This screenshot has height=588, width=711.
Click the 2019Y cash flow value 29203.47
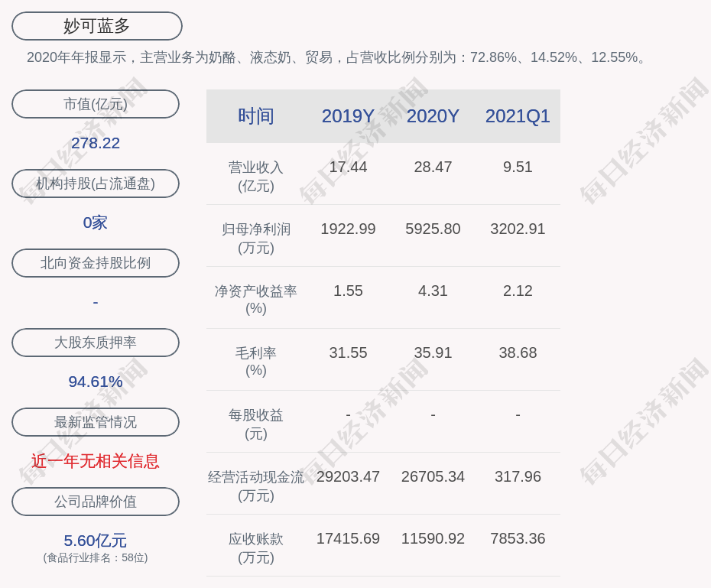coord(348,476)
